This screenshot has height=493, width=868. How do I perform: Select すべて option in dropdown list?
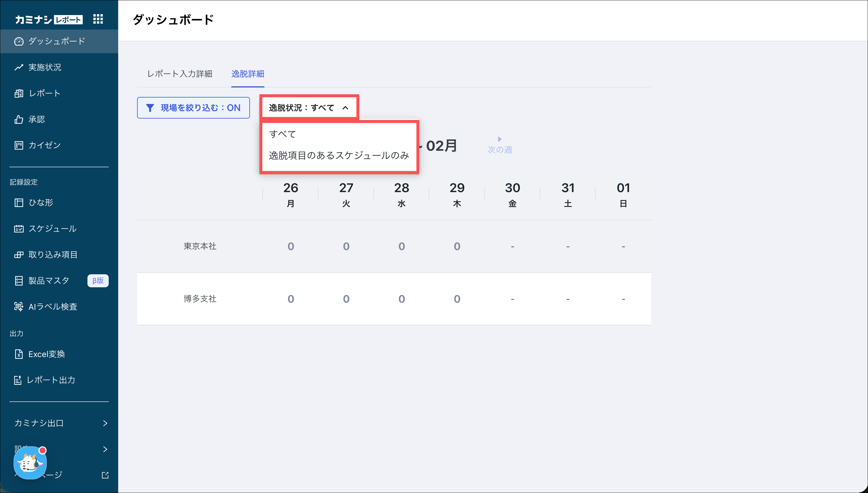[x=282, y=134]
